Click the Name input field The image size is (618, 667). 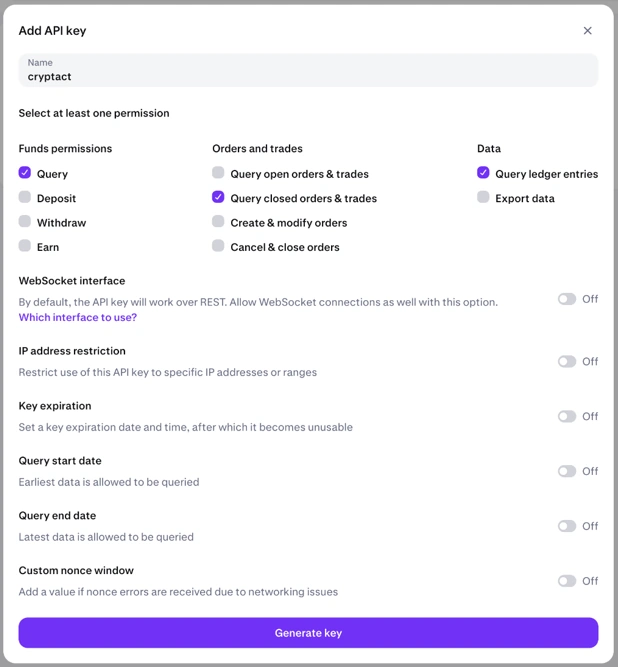[308, 70]
